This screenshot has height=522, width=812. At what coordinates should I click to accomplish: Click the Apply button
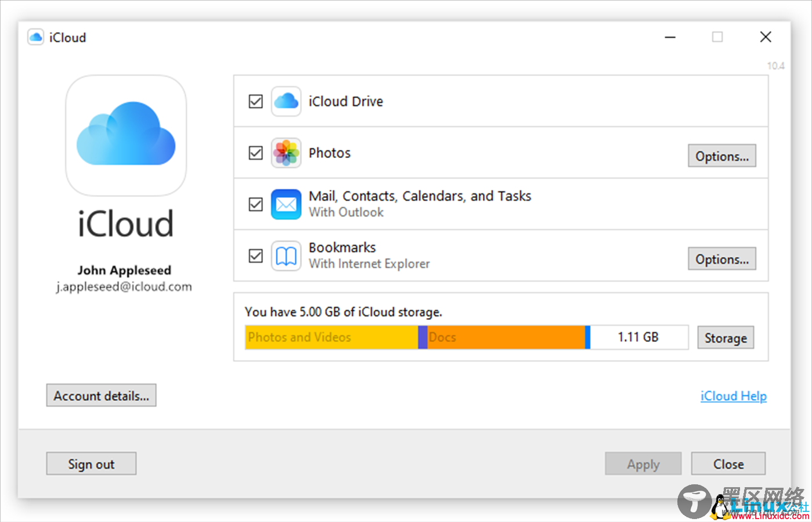643,463
